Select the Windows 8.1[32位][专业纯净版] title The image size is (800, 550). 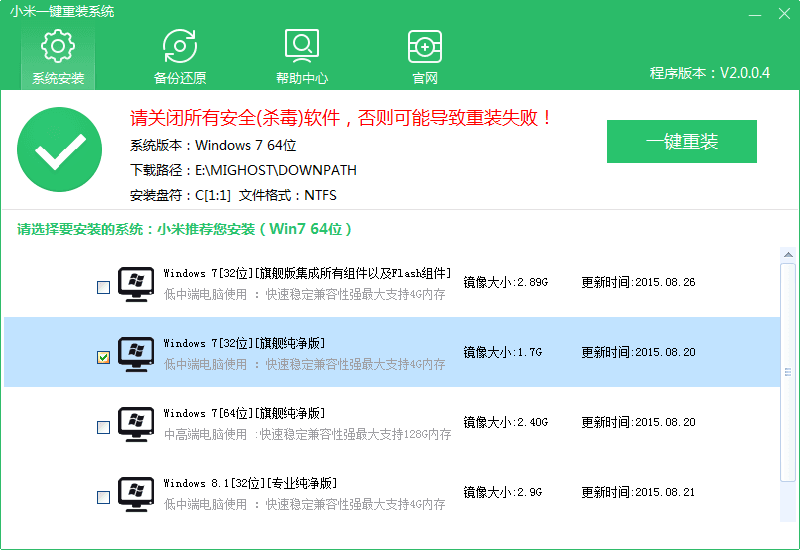[250, 483]
